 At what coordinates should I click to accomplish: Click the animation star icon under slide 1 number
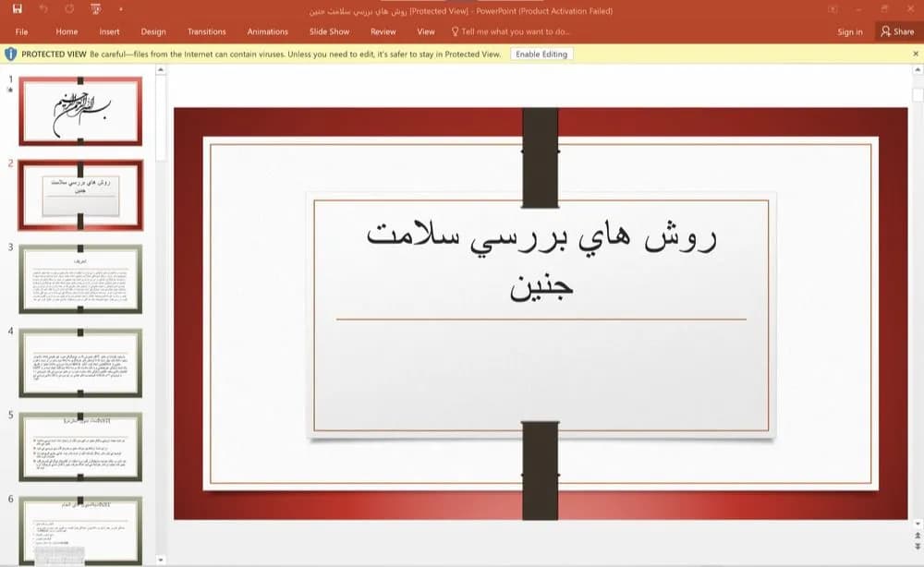10,90
